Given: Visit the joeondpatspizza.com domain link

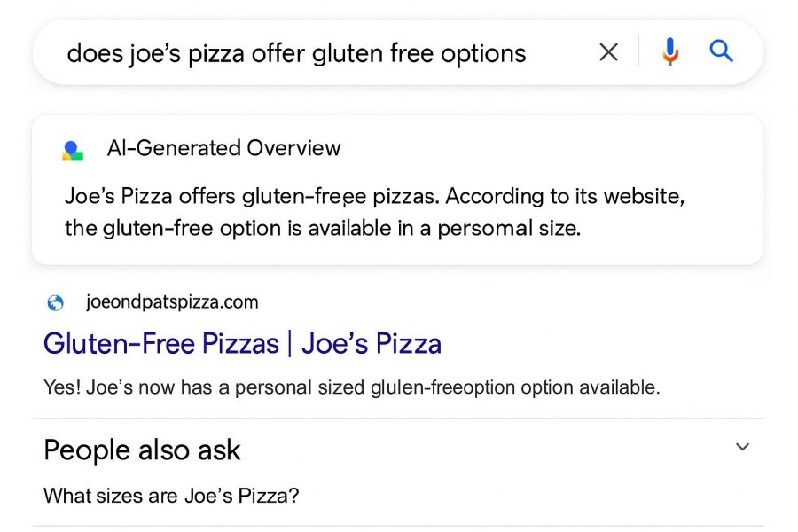Looking at the screenshot, I should (169, 301).
